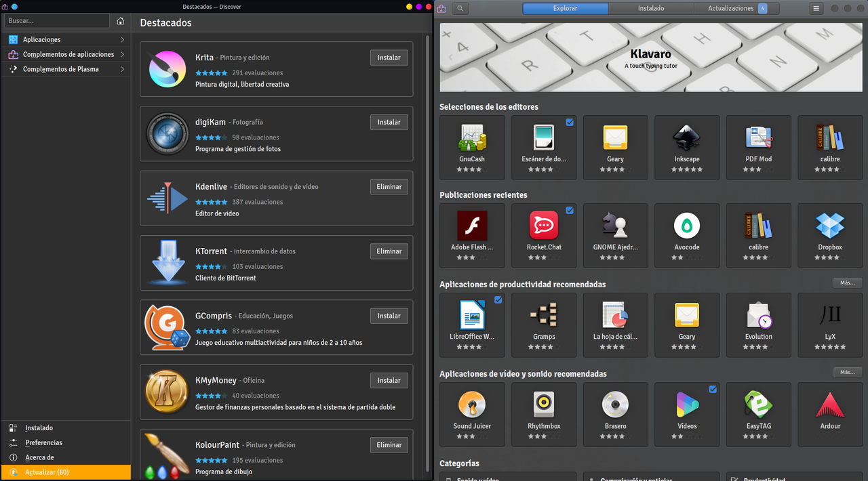This screenshot has width=868, height=481.
Task: Click Eliminar button for Kdenlive
Action: [x=389, y=186]
